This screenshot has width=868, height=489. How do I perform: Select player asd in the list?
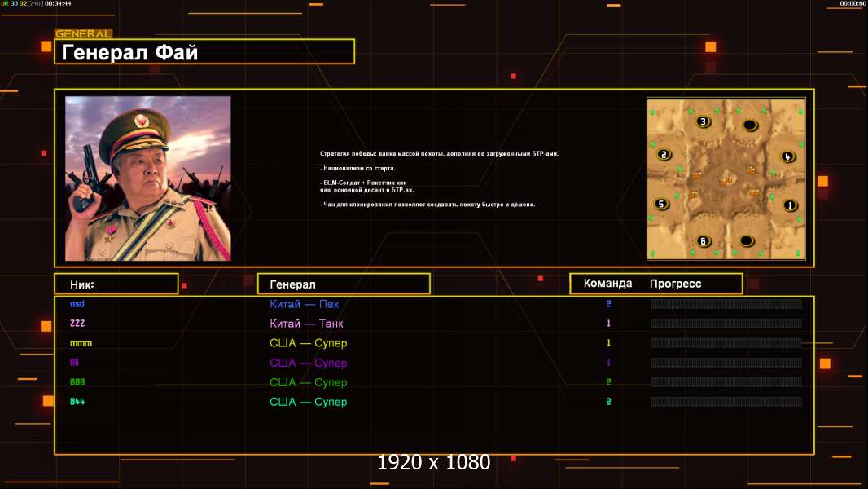click(77, 303)
